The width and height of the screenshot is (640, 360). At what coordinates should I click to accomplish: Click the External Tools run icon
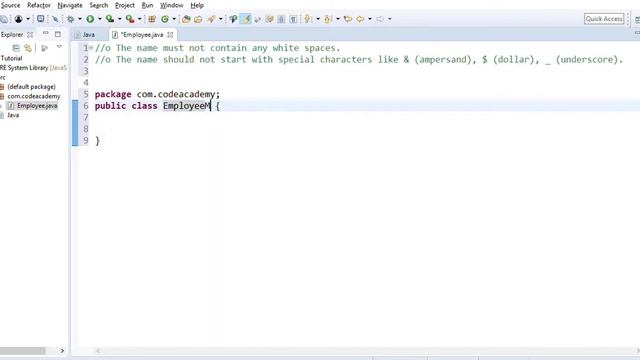(x=130, y=19)
